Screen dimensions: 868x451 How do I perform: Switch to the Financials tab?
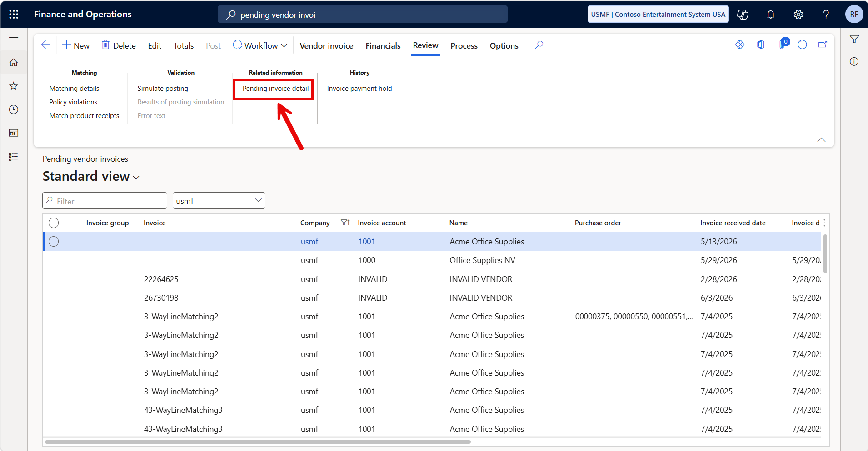coord(383,46)
